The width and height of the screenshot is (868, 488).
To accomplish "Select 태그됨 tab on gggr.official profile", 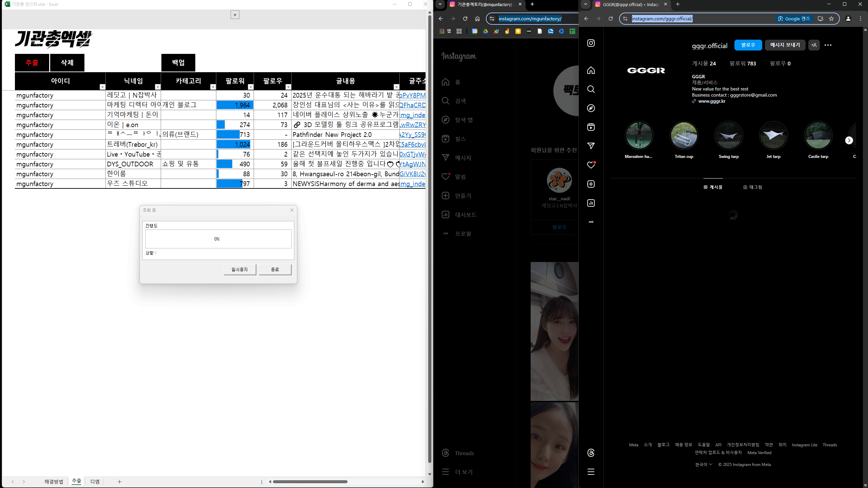I will (x=753, y=187).
